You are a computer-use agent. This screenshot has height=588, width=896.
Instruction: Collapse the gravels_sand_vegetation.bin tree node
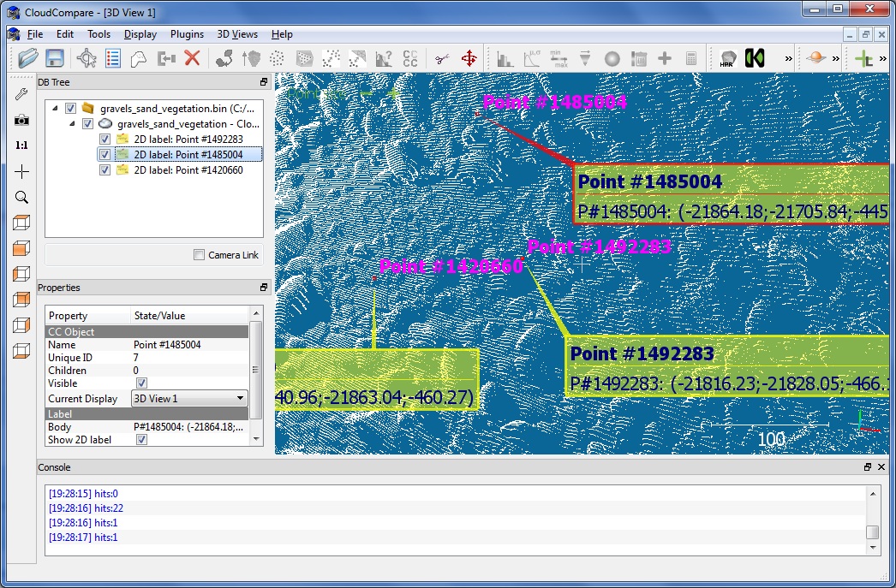[x=54, y=109]
